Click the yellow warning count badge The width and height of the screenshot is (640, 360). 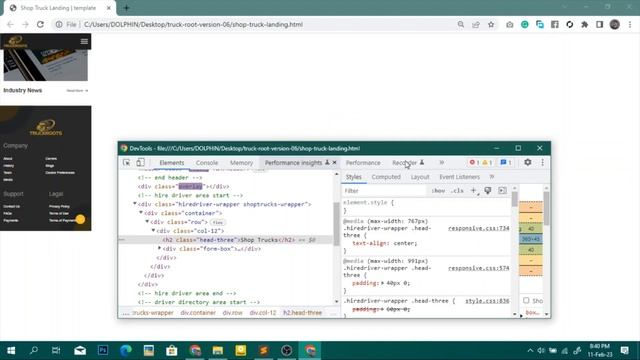click(487, 162)
